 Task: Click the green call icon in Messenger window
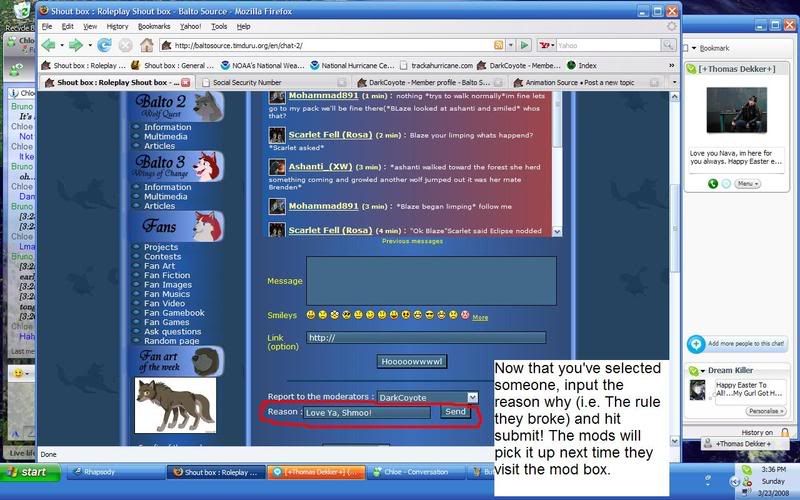(713, 184)
